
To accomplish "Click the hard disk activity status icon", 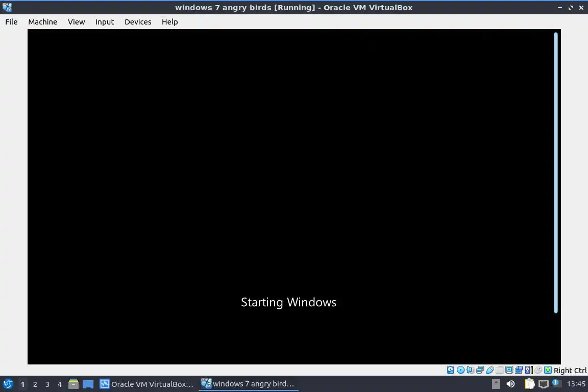I will coord(450,370).
